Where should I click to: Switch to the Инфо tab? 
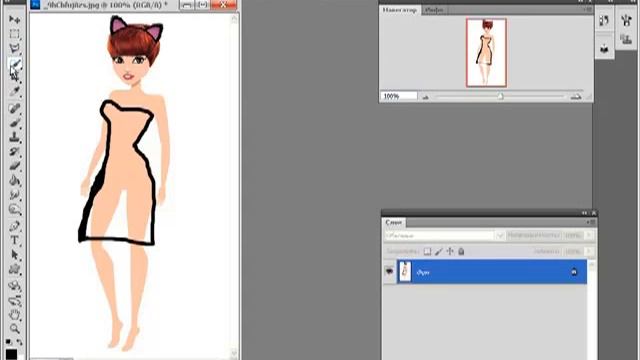433,10
